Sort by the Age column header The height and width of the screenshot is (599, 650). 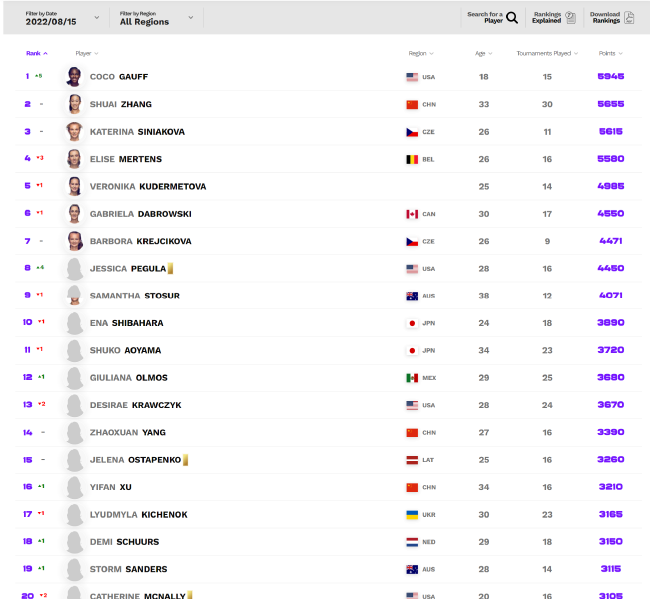[483, 53]
